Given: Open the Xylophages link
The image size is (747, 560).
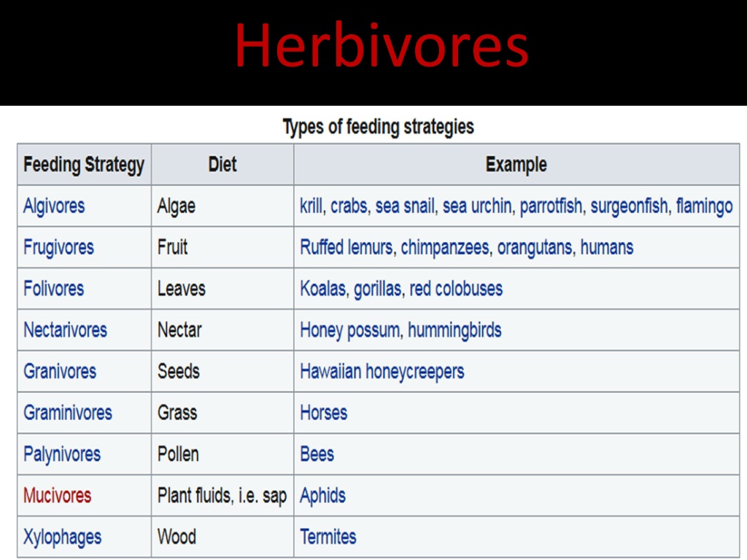Looking at the screenshot, I should click(x=63, y=537).
